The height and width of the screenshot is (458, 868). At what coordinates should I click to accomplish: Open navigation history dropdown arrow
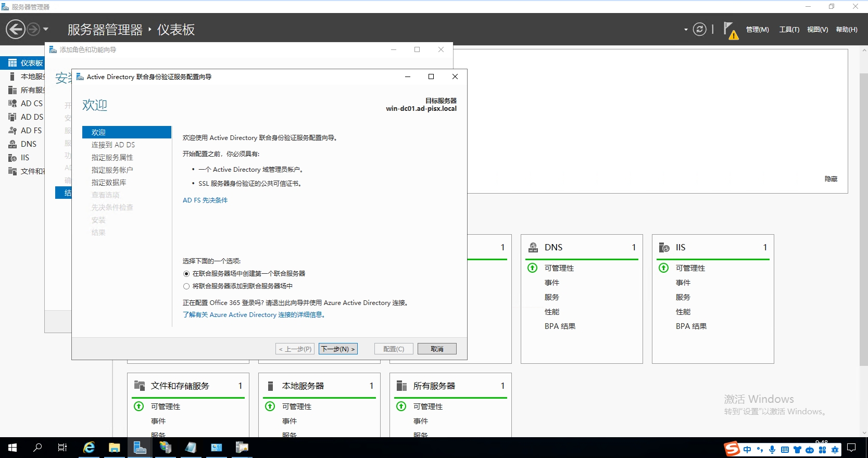pos(46,30)
